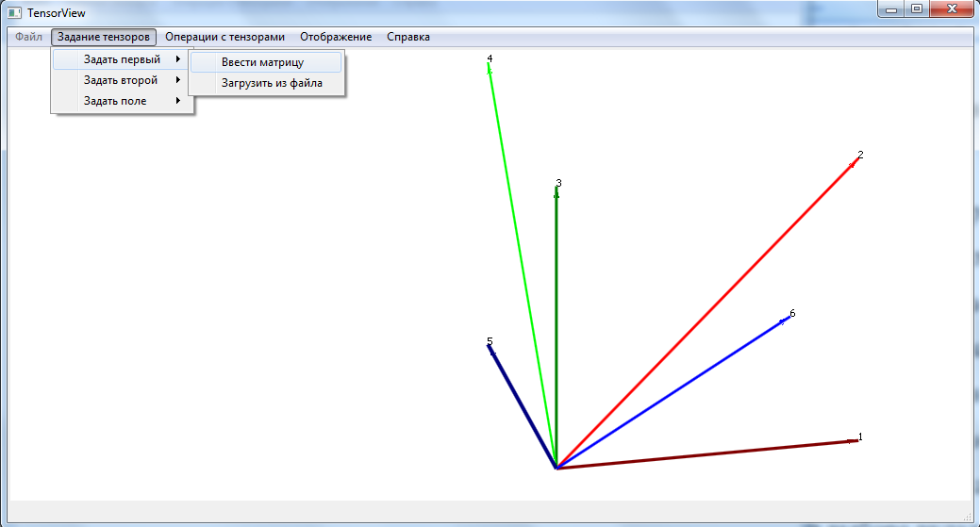Close the Задание тензоров menu

click(x=104, y=37)
